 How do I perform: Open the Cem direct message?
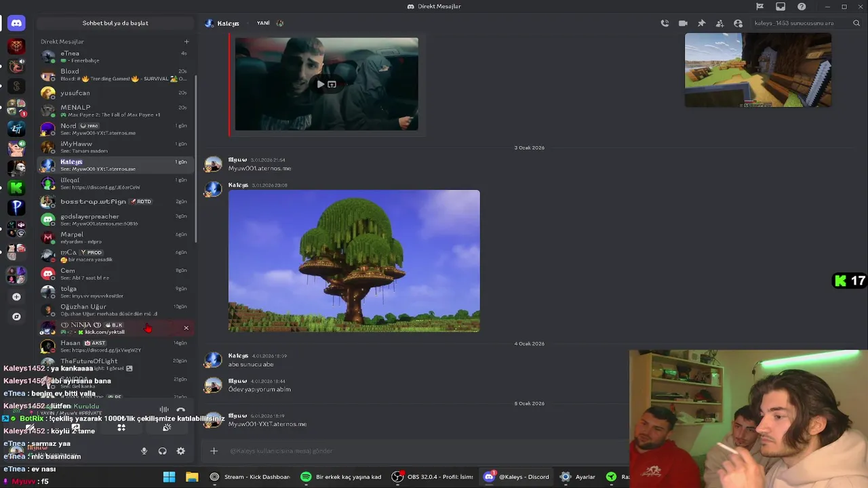tap(115, 274)
